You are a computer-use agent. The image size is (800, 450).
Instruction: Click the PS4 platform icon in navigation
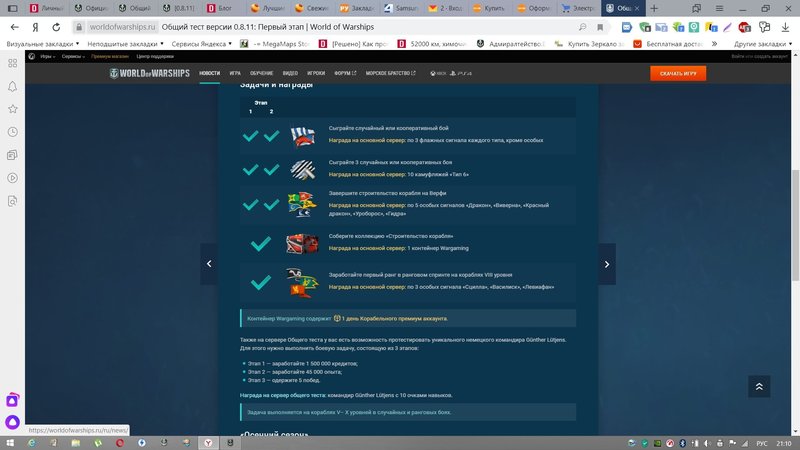pyautogui.click(x=460, y=73)
